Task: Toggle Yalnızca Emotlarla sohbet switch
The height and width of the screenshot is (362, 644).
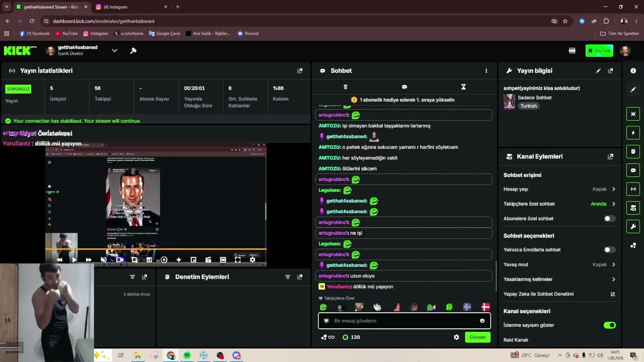Action: point(609,250)
